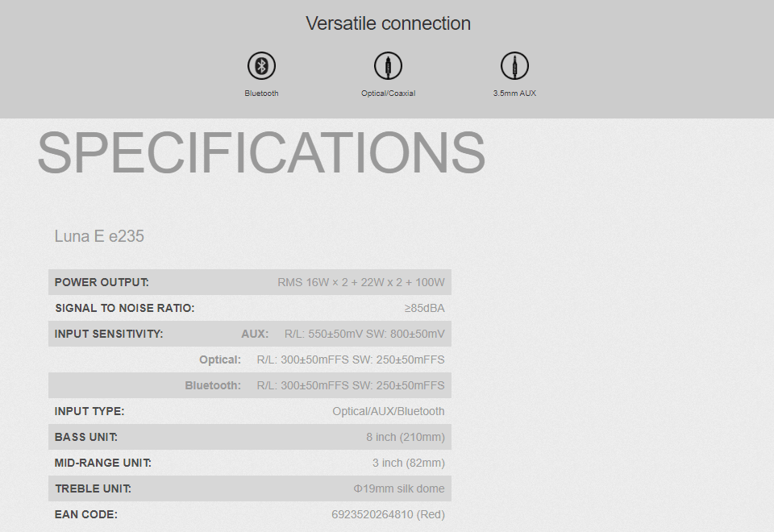Click the Optical/Coaxial caption text
774x532 pixels.
388,94
